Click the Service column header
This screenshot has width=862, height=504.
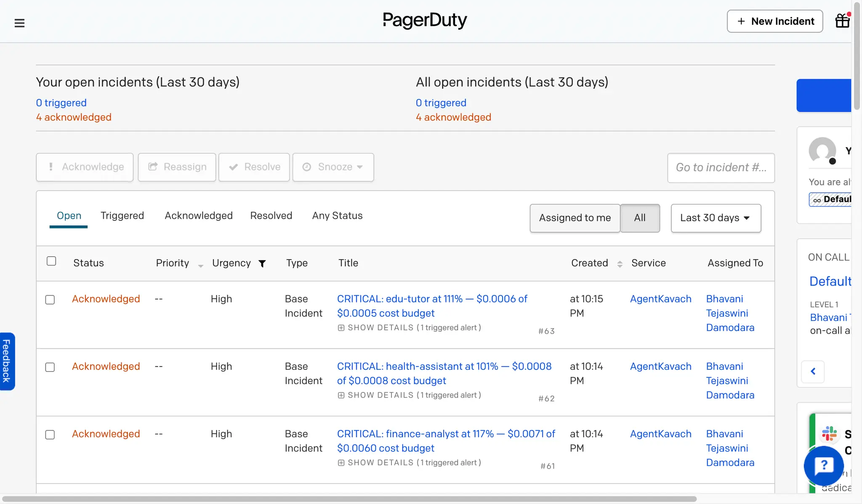coord(649,263)
